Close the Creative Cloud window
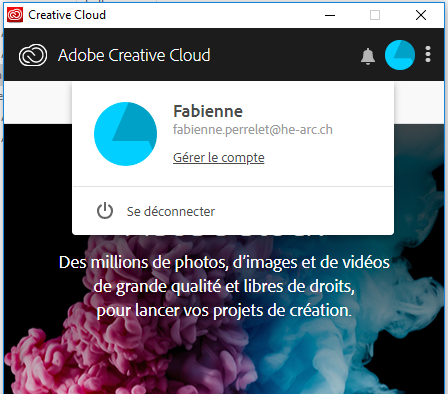448x394 pixels. (x=421, y=15)
